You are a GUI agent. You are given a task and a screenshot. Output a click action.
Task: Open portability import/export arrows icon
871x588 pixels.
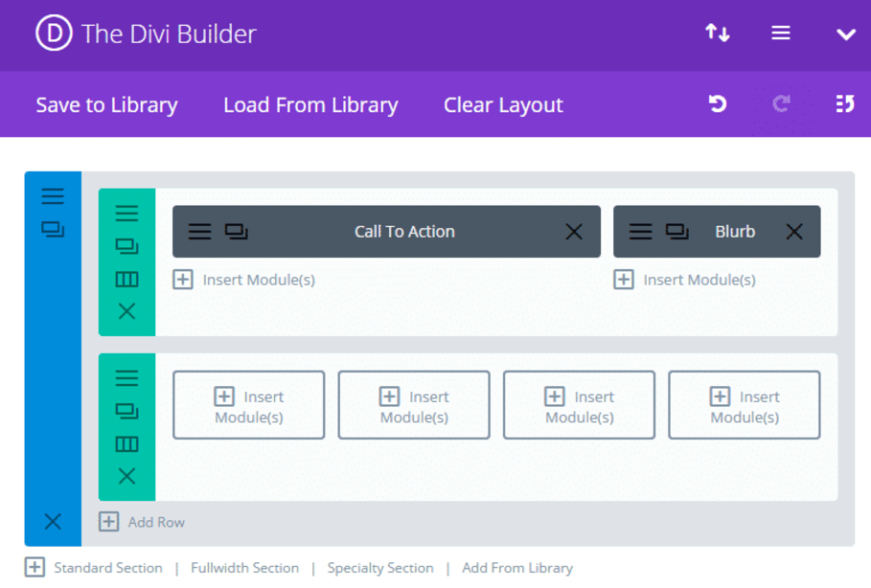pos(717,33)
